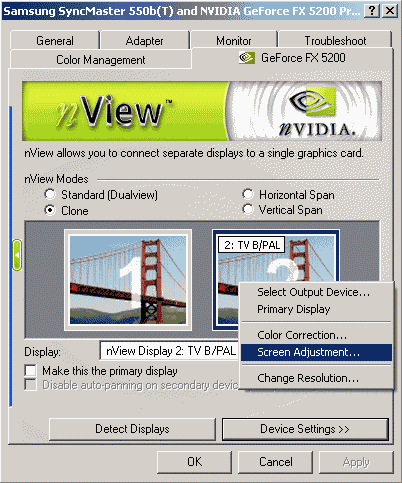Choose Change Resolution in context menu

pyautogui.click(x=316, y=378)
